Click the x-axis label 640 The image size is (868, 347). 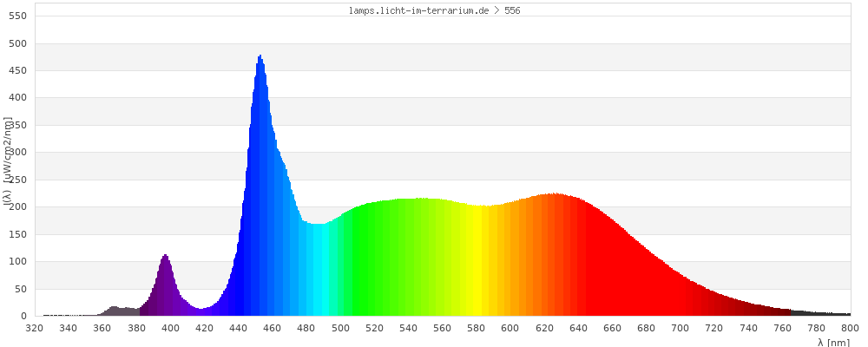click(578, 328)
